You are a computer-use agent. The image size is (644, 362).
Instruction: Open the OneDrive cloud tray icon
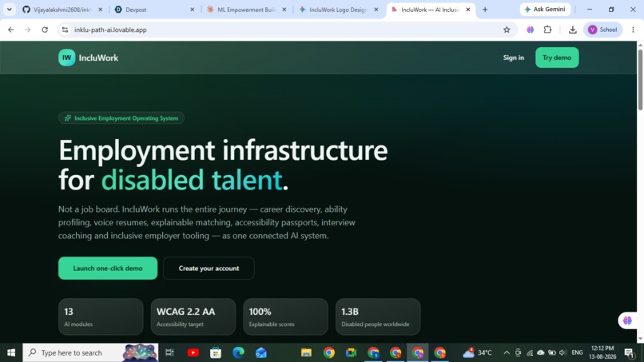point(541,352)
